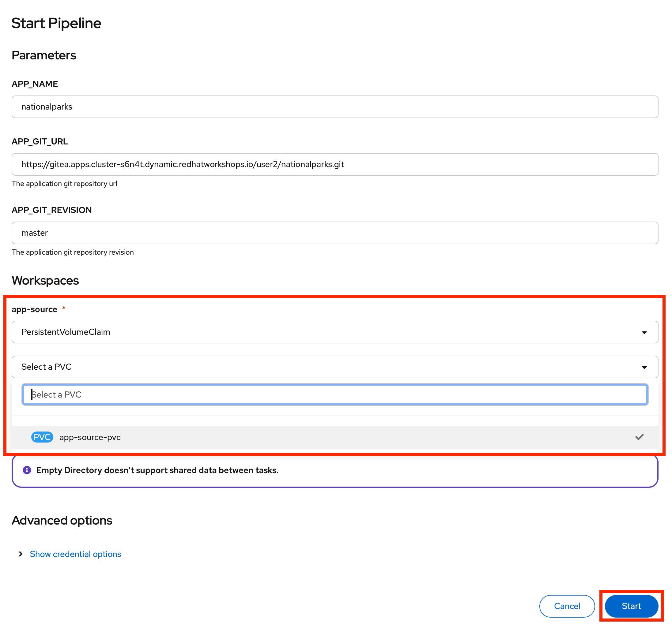Click the checkmark beside app-source-pvc
Viewport: 672px width, 628px height.
pyautogui.click(x=639, y=437)
